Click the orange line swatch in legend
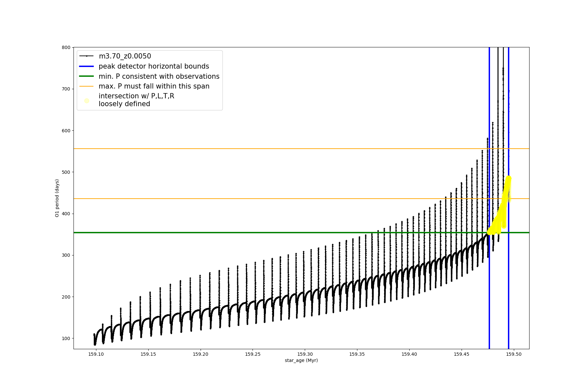588x392 pixels. pos(87,86)
